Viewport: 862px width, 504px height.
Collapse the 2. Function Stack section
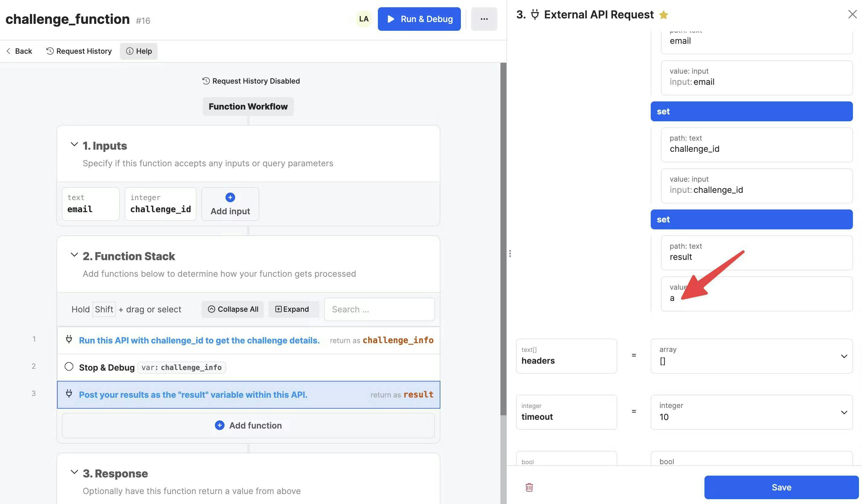point(74,255)
